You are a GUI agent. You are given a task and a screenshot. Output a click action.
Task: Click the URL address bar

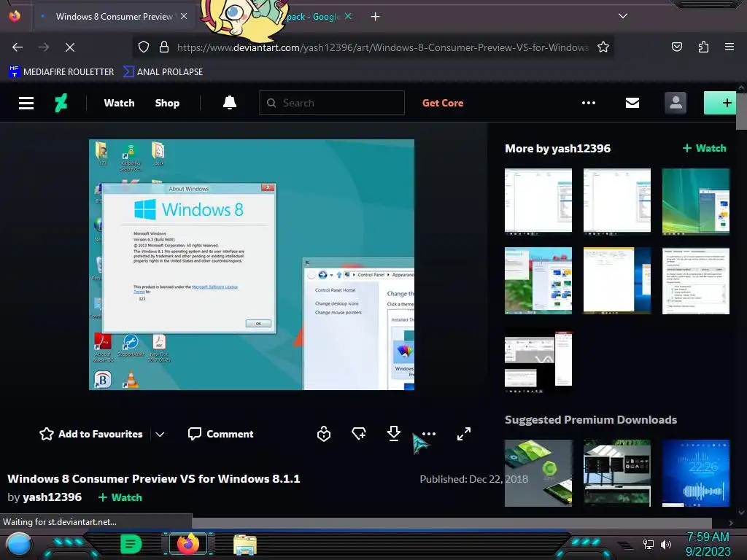pyautogui.click(x=382, y=47)
